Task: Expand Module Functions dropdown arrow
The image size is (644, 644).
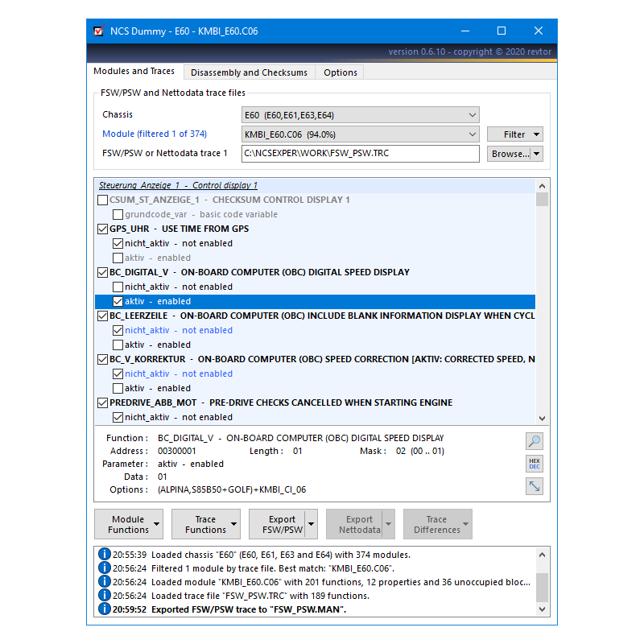Action: 156,524
